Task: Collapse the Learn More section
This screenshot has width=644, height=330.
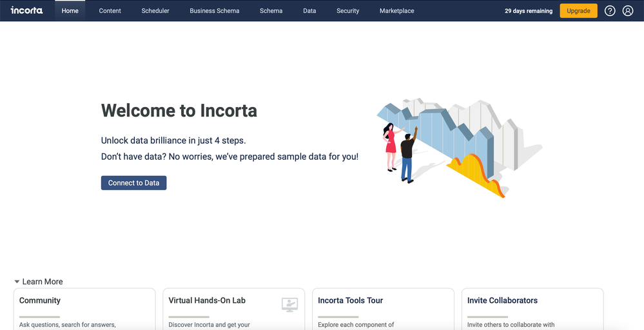Action: [x=17, y=282]
